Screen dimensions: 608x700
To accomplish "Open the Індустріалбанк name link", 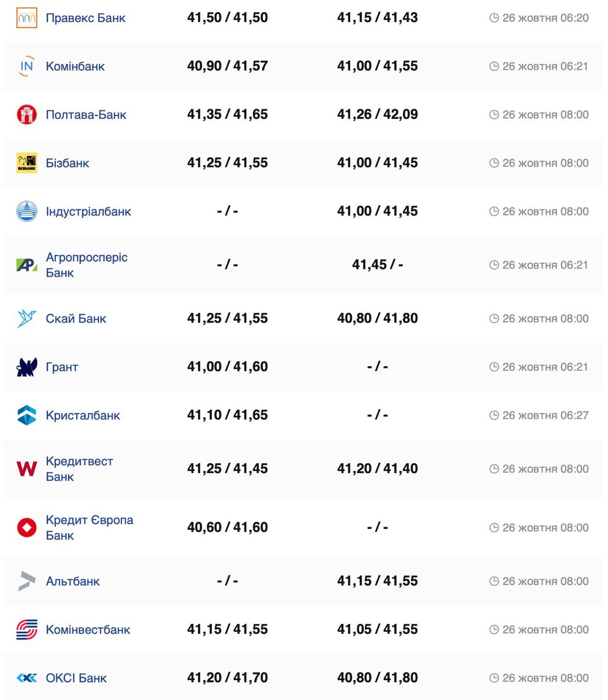I will click(x=88, y=212).
